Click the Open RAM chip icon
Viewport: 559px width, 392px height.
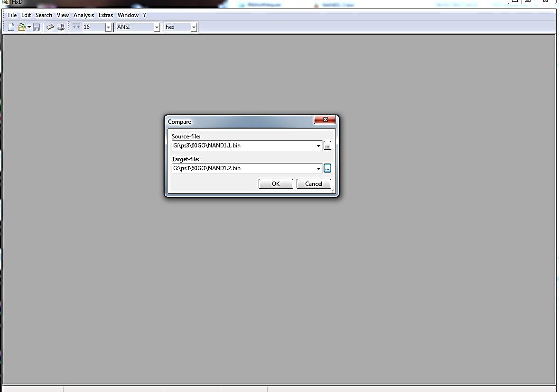point(50,27)
